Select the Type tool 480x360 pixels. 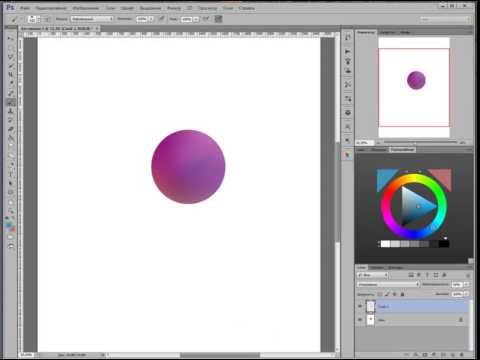11,174
